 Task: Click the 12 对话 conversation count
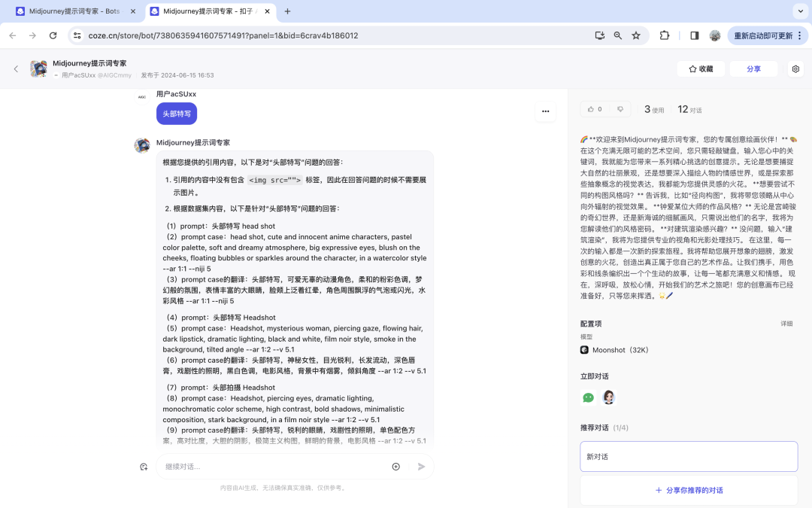coord(689,109)
